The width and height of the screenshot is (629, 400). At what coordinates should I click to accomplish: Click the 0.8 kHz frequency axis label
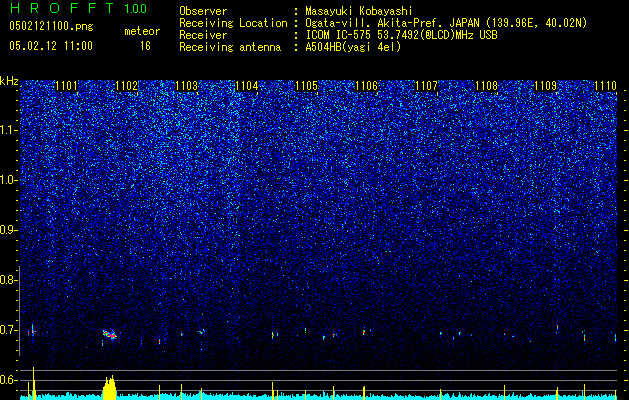(x=8, y=280)
